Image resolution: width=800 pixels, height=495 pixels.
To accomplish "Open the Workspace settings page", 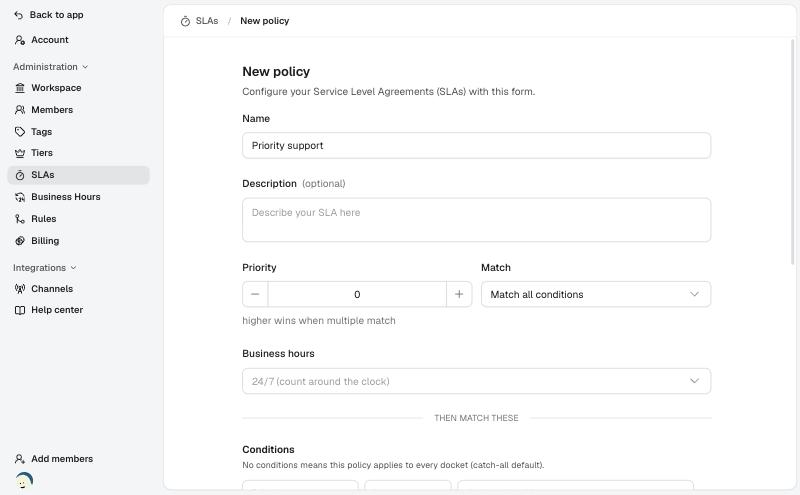I will (x=79, y=88).
